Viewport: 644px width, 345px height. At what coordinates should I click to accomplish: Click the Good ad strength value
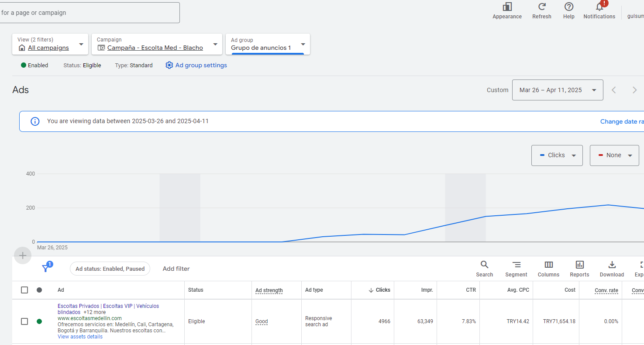coord(262,321)
